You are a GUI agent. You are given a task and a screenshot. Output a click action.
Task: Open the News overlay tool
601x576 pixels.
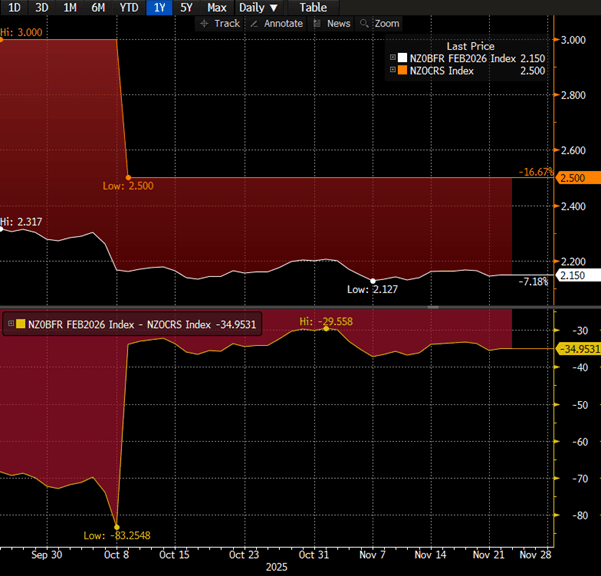(x=332, y=23)
